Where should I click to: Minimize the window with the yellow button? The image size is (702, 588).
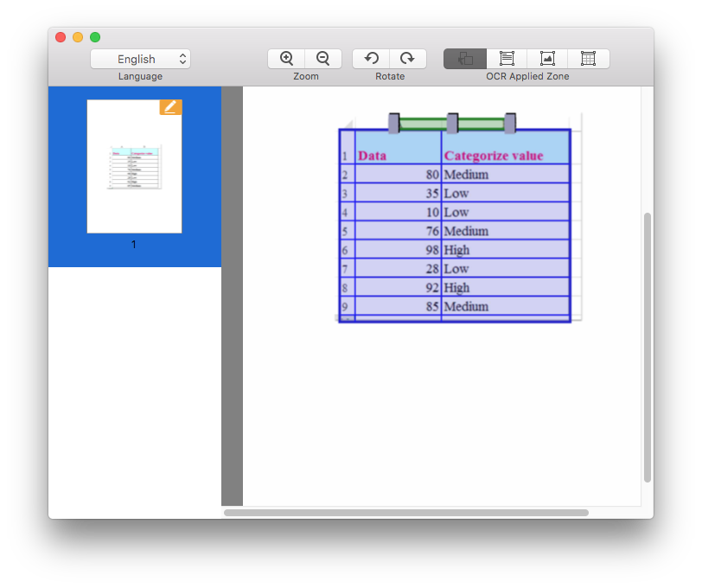click(x=78, y=37)
